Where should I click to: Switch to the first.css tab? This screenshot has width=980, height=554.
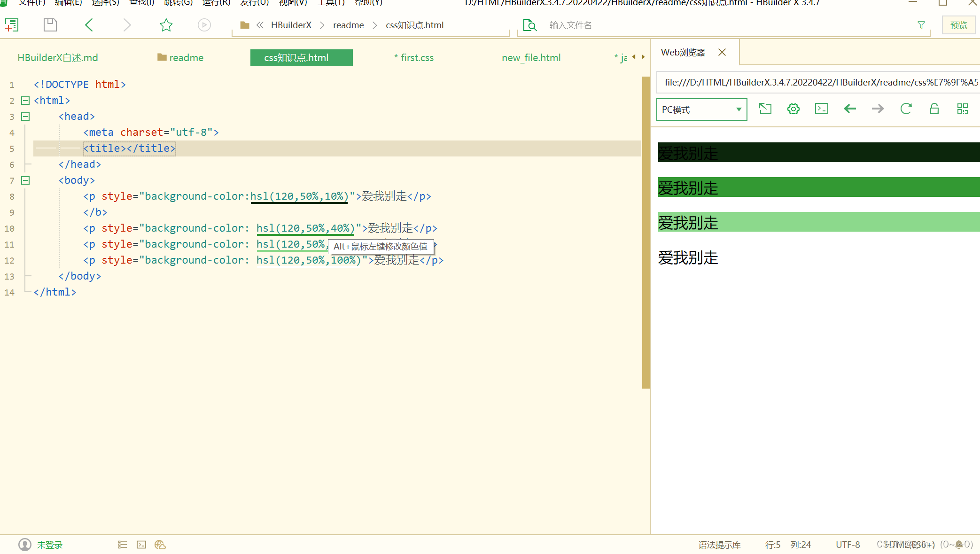[x=413, y=57]
